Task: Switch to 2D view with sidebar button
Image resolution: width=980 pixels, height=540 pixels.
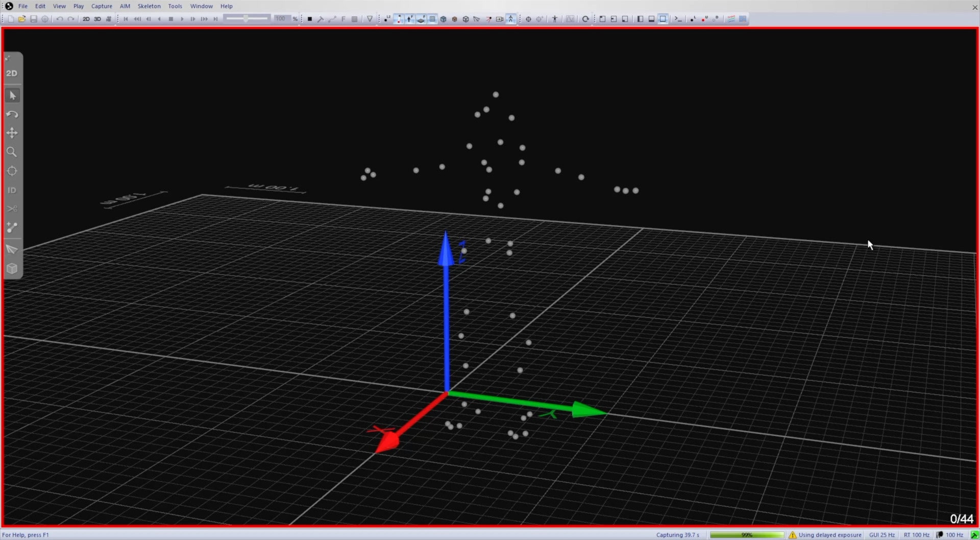Action: 12,74
